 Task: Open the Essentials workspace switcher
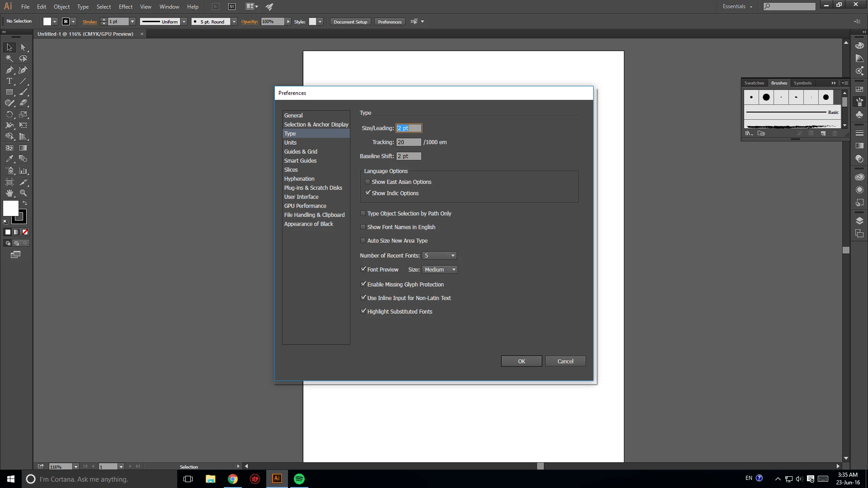[737, 6]
